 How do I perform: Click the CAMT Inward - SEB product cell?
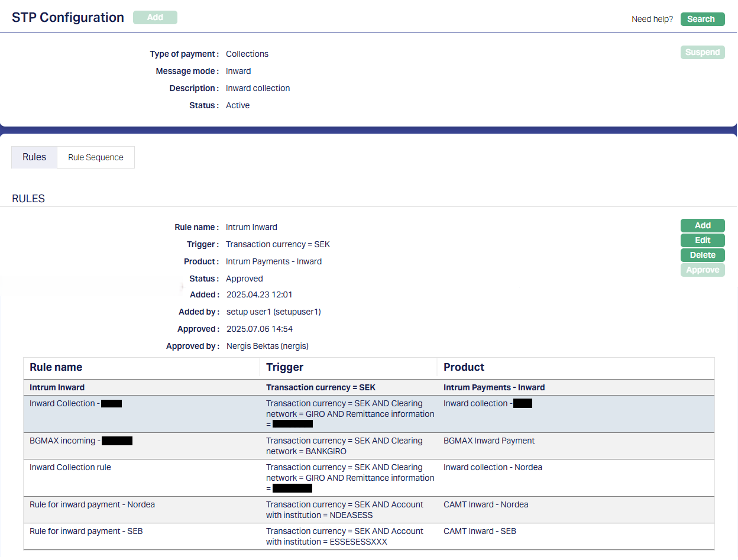(480, 532)
